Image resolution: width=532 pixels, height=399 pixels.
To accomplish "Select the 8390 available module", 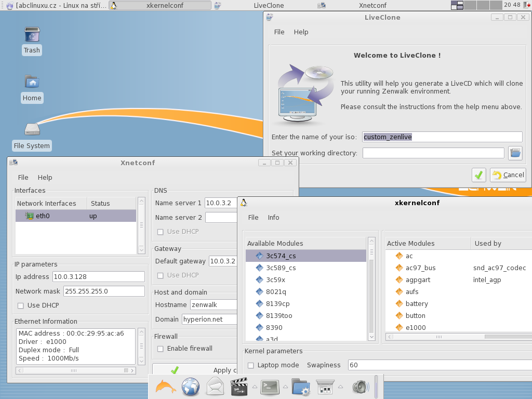I will [x=305, y=327].
